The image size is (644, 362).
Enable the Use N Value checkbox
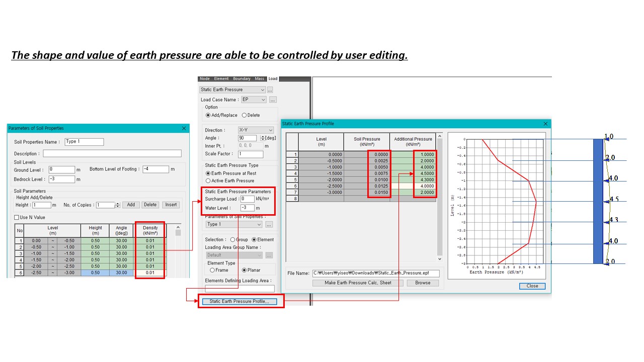(x=17, y=217)
